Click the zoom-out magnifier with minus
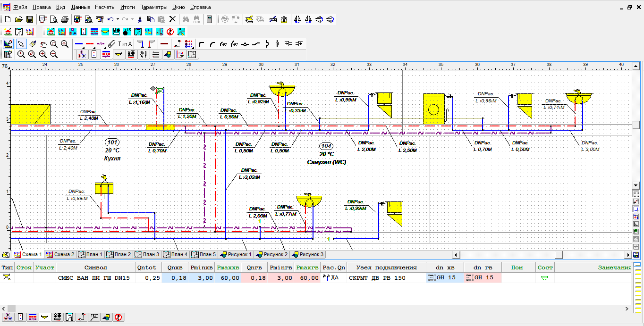This screenshot has width=644, height=326. coord(54,54)
